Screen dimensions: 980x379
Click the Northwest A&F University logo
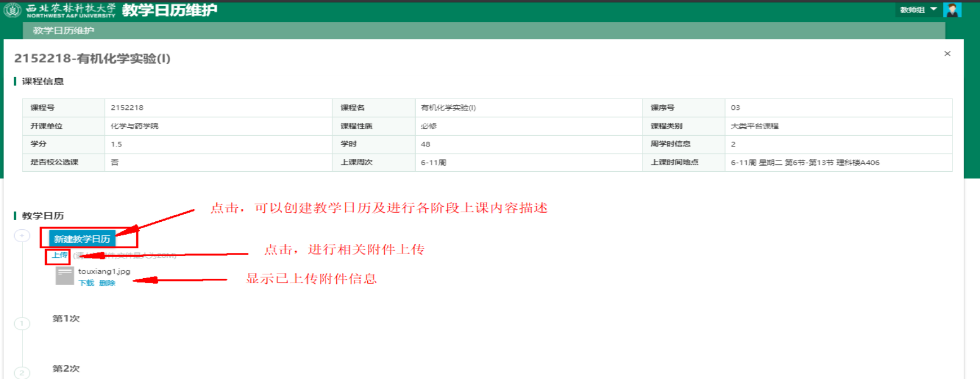(x=12, y=10)
